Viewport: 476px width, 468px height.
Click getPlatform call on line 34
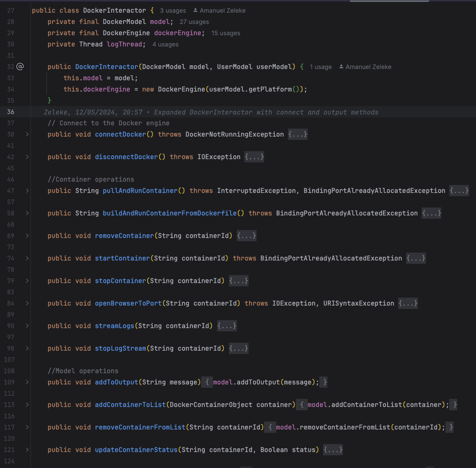click(x=270, y=89)
